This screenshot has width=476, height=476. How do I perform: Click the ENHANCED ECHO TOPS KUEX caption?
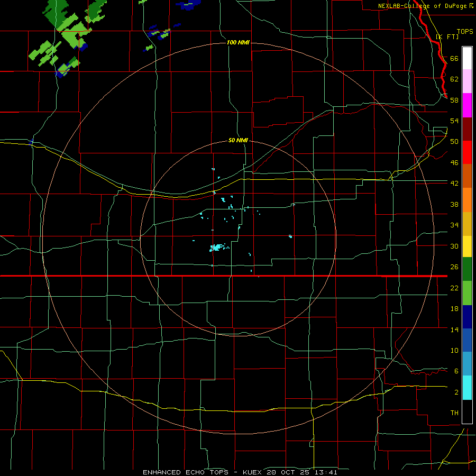(240, 472)
